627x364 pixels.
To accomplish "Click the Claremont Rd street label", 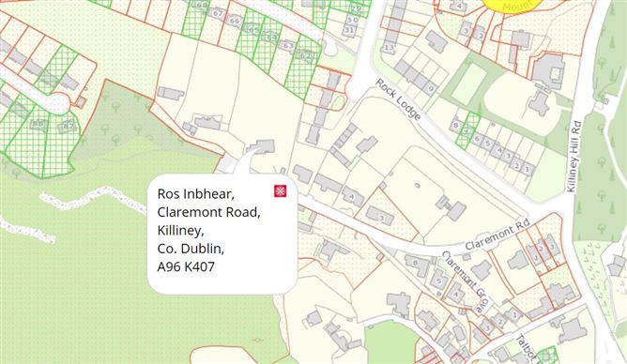I will (x=497, y=235).
